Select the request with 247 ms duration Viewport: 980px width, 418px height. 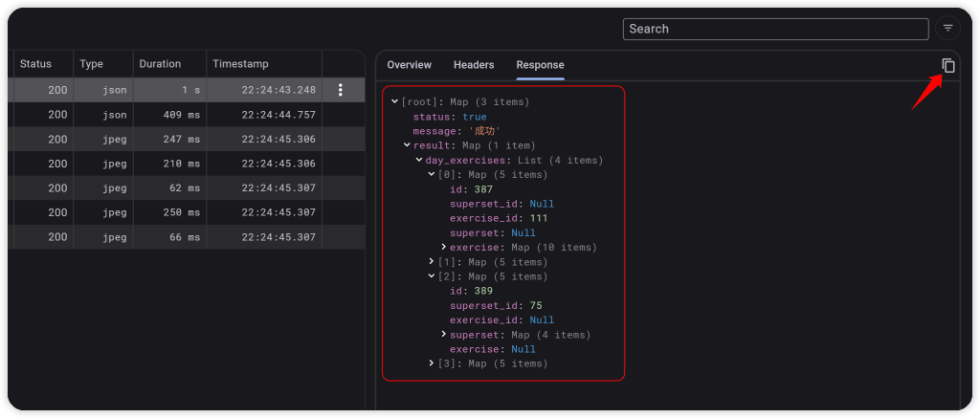[187, 140]
